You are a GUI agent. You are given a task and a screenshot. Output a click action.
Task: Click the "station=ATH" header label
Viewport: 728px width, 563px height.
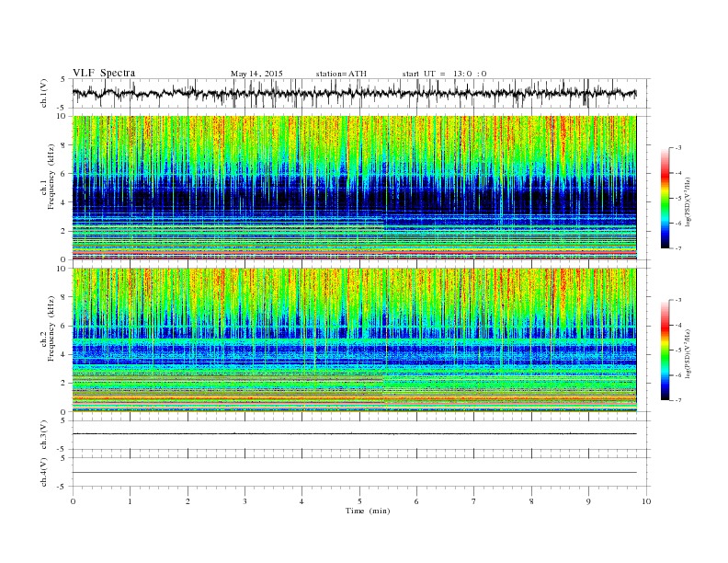click(341, 74)
